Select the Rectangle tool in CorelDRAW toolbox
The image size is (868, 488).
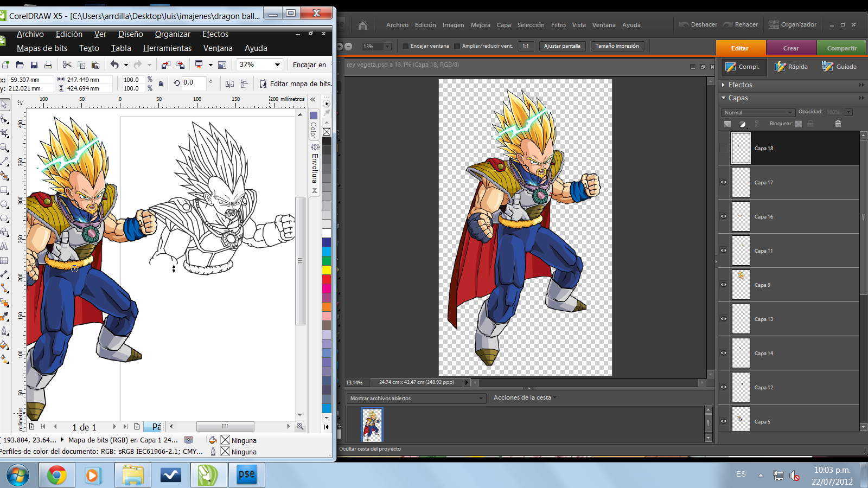coord(4,190)
